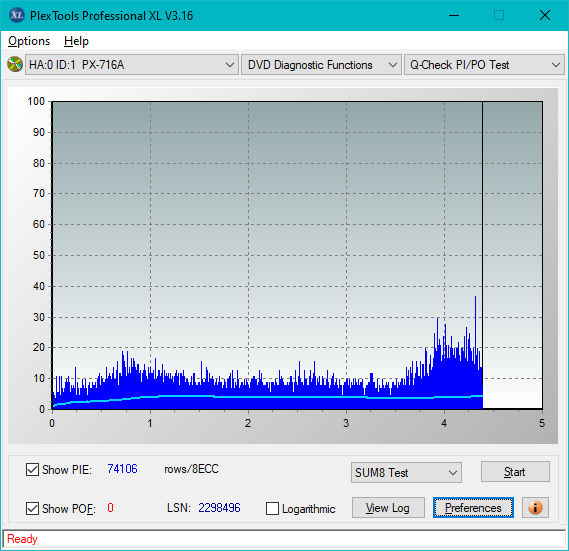Expand the SUM8 Test dropdown
The height and width of the screenshot is (551, 569).
(406, 472)
